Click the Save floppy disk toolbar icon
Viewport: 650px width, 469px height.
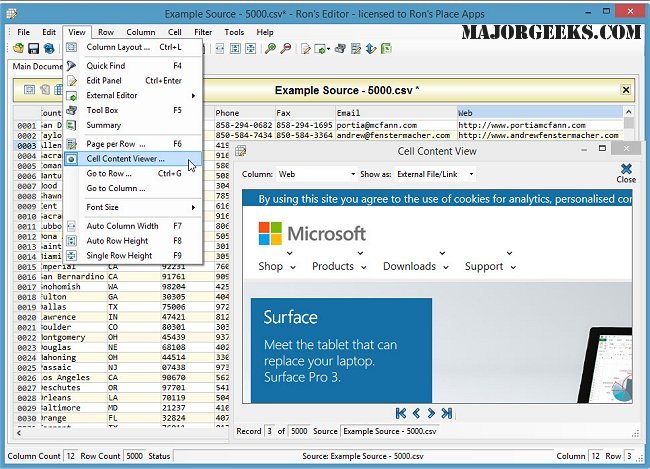[33, 49]
